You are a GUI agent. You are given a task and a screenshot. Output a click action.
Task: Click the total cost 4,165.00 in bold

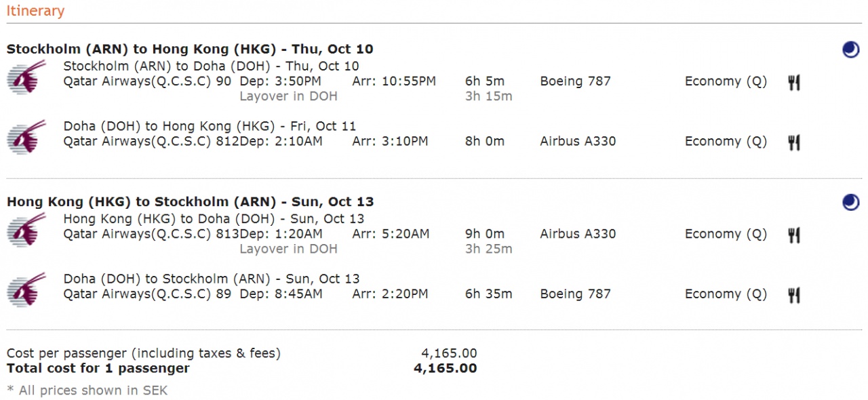click(445, 368)
